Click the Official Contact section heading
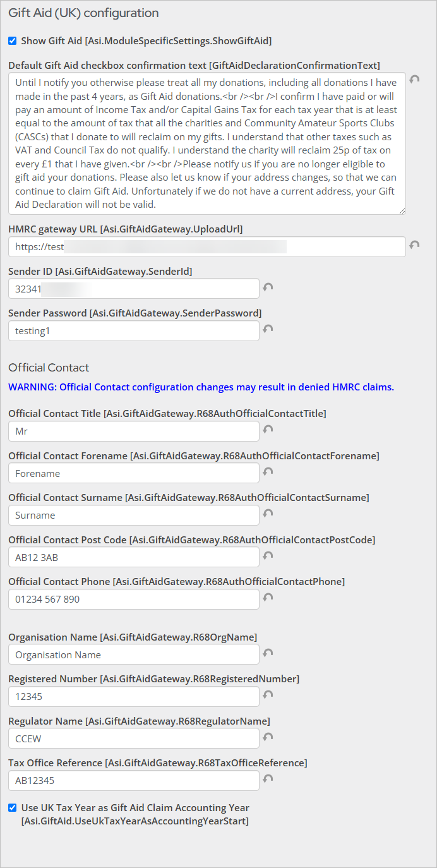The height and width of the screenshot is (868, 437). click(49, 368)
